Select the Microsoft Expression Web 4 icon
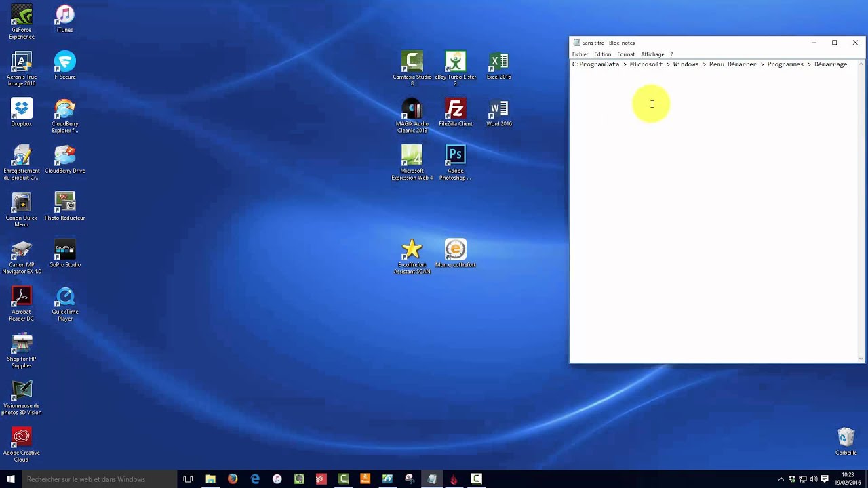The width and height of the screenshot is (868, 488). [x=412, y=163]
